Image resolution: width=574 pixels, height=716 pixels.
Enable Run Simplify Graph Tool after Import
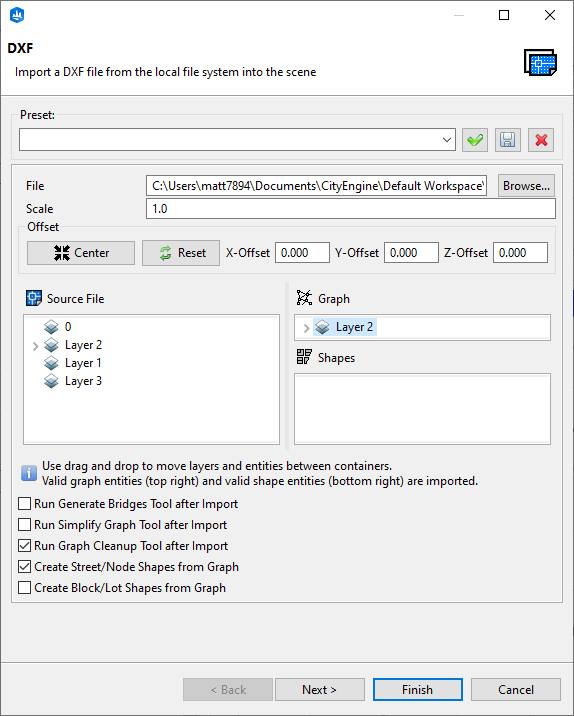24,525
